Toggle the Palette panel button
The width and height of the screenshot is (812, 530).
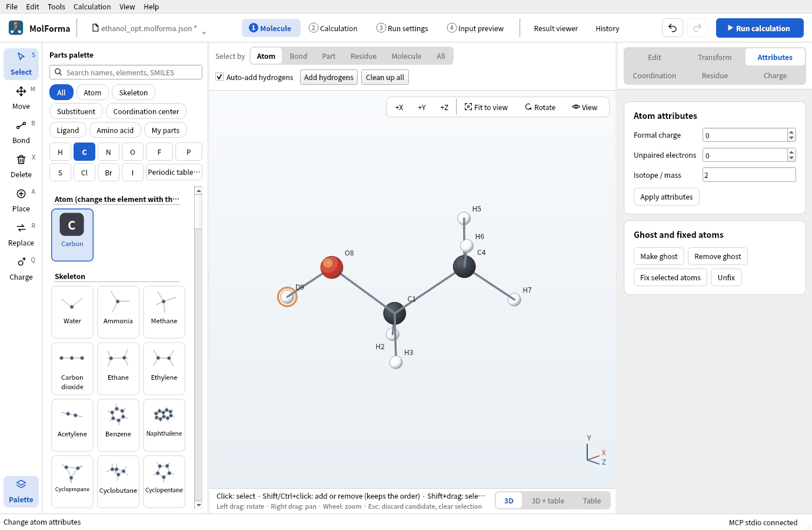(21, 491)
